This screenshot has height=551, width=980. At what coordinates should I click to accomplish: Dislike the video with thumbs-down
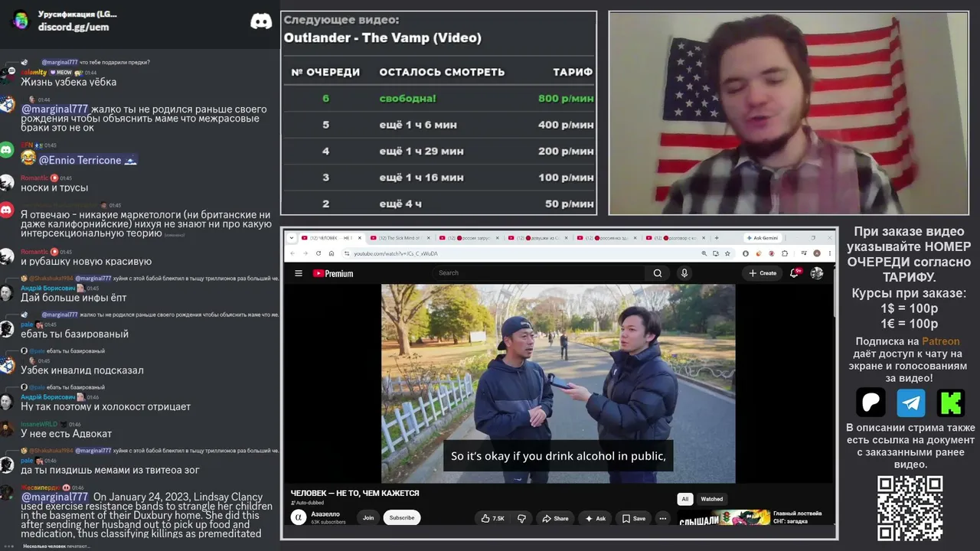coord(521,518)
